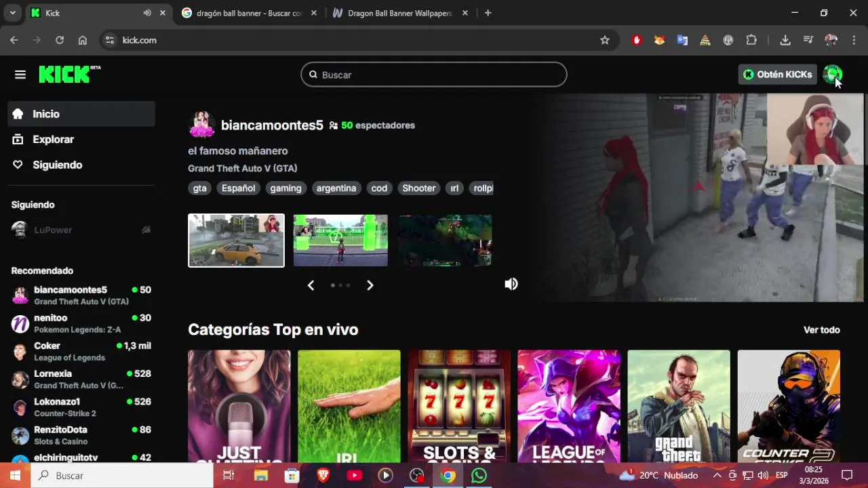Open Google Translate extension icon
868x488 pixels.
click(682, 40)
